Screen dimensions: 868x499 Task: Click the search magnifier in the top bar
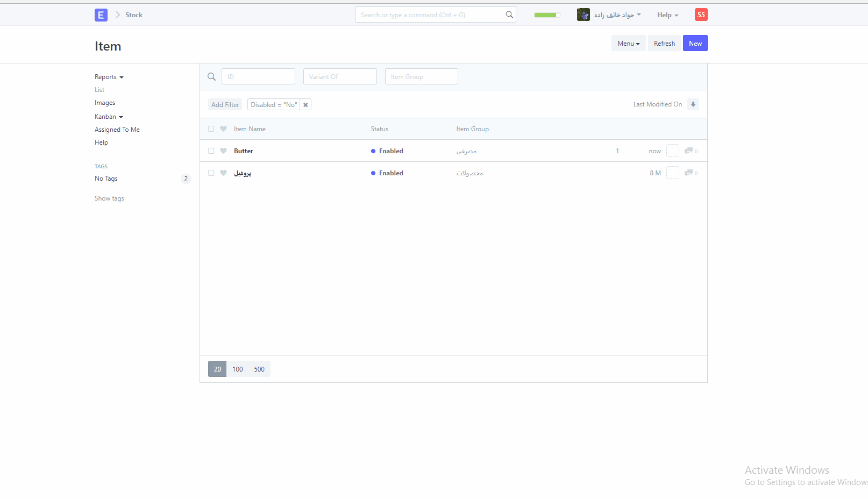tap(509, 15)
